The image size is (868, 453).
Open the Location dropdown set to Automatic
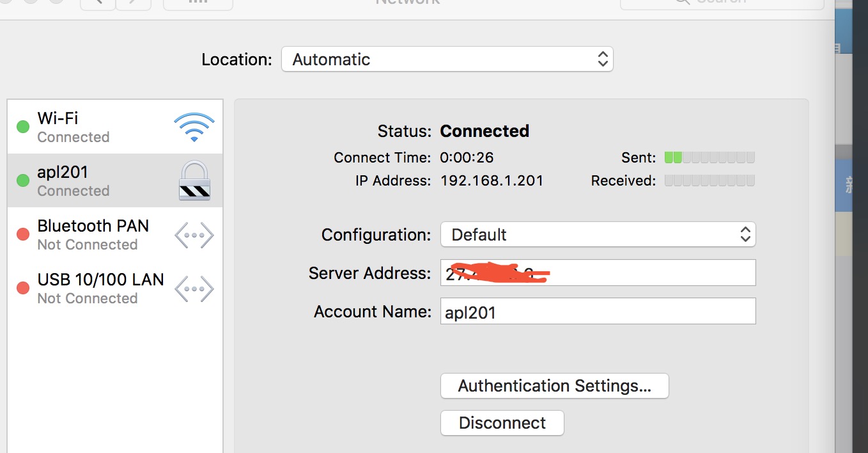pyautogui.click(x=447, y=60)
